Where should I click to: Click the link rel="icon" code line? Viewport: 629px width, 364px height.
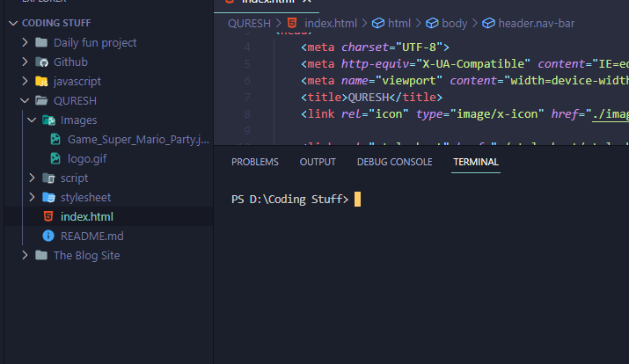click(x=464, y=113)
